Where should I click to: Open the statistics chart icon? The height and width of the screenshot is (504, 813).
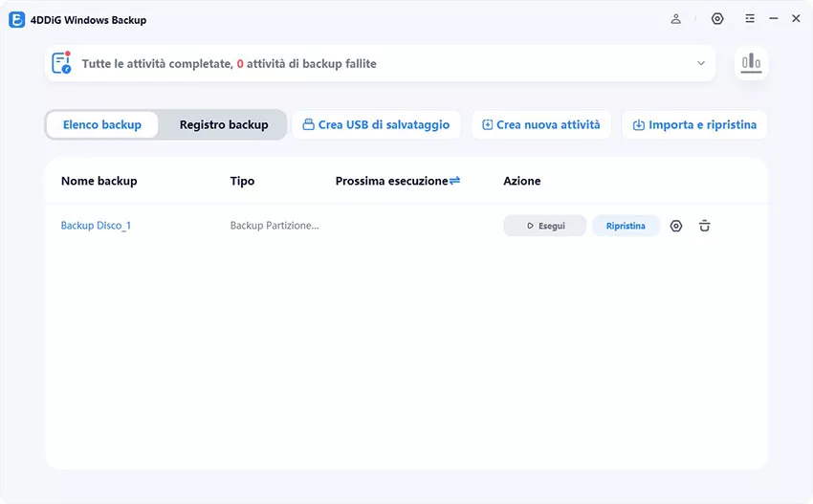click(751, 63)
